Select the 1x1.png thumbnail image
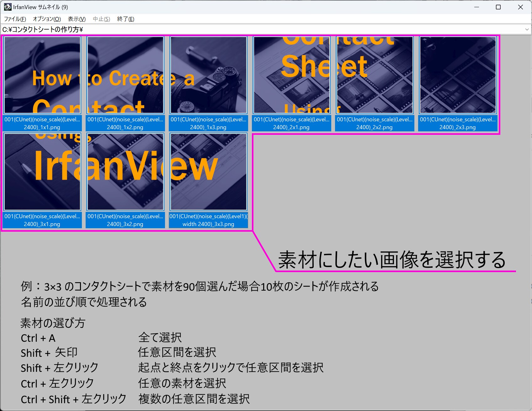The height and width of the screenshot is (411, 532). (42, 75)
